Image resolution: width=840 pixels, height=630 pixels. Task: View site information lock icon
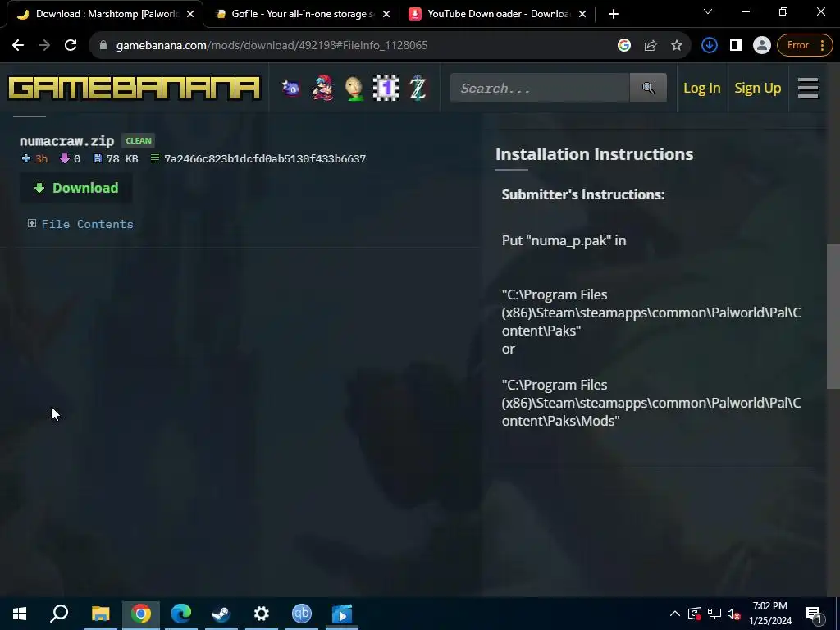(x=103, y=46)
